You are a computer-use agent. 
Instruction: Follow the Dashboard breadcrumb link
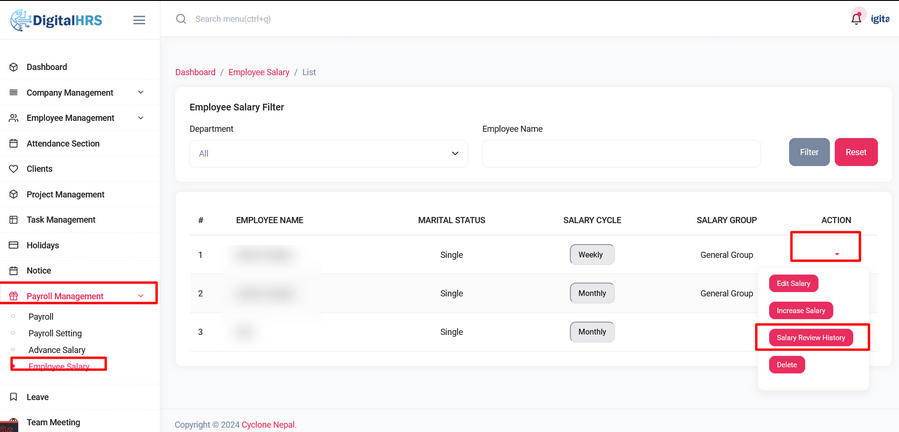click(195, 72)
